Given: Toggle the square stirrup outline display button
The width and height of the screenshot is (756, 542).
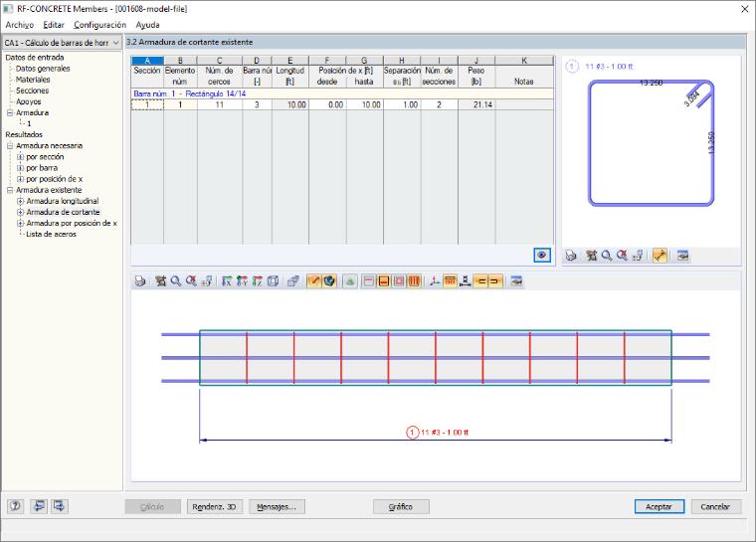Looking at the screenshot, I should point(399,281).
